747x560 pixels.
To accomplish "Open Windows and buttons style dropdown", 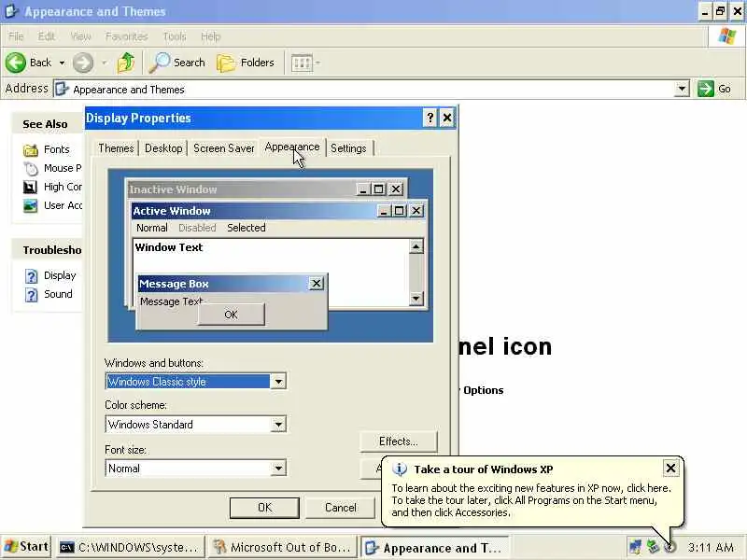I will tap(277, 382).
